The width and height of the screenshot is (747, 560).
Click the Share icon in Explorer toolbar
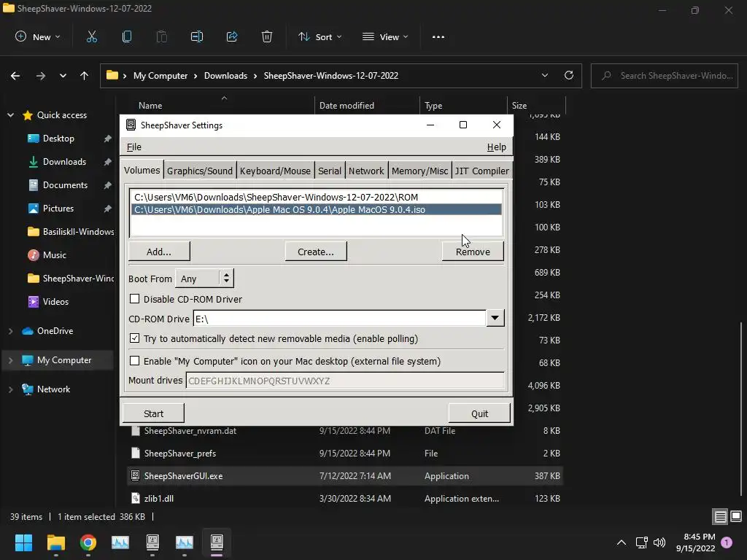tap(232, 36)
